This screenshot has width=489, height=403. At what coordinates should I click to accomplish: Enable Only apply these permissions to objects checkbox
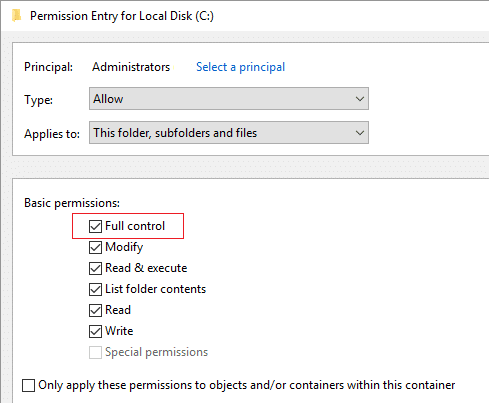tap(28, 385)
